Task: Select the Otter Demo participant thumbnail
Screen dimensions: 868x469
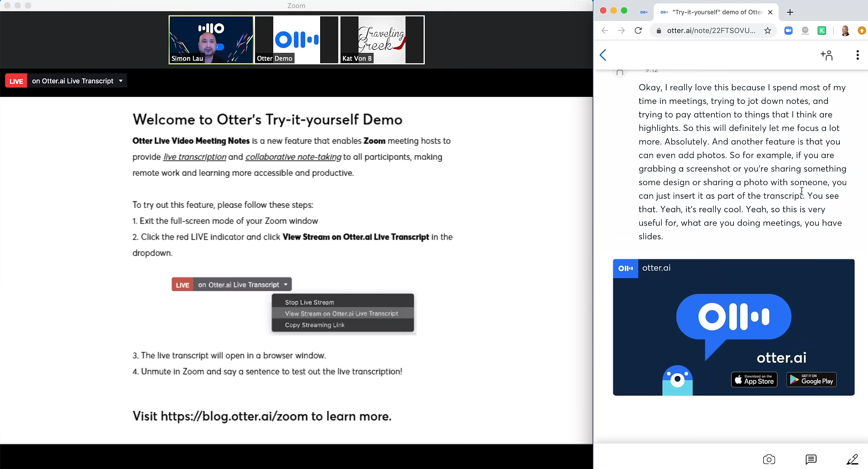Action: [296, 40]
